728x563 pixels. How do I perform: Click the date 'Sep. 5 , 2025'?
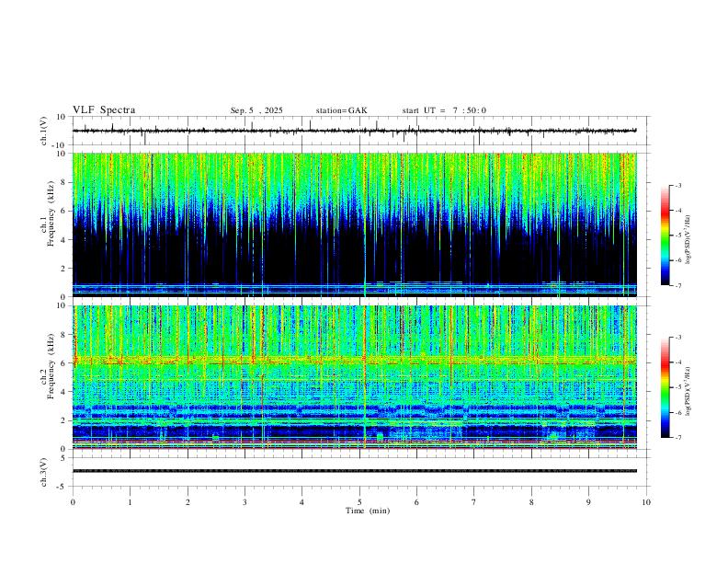coord(256,110)
